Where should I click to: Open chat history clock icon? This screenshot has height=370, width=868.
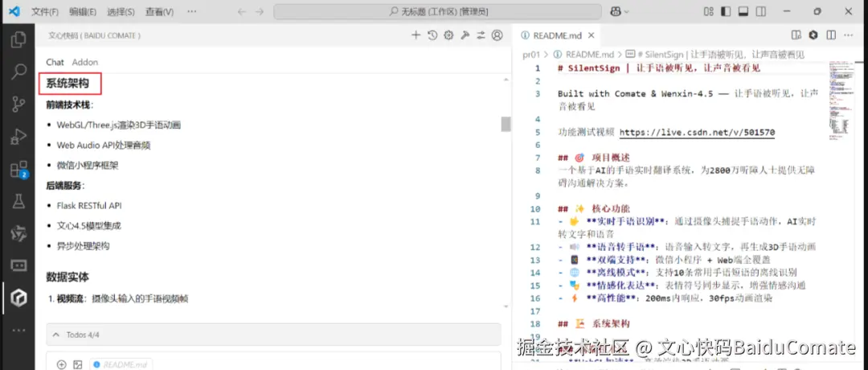coord(432,35)
